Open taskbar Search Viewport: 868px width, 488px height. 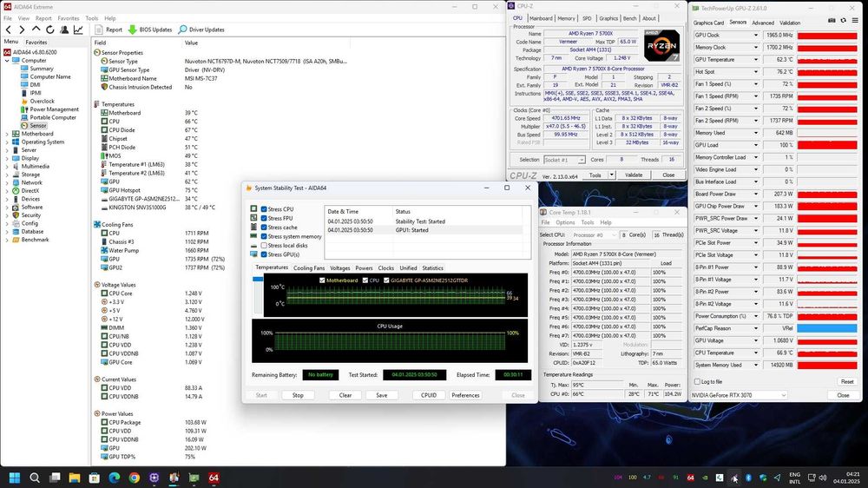point(35,478)
